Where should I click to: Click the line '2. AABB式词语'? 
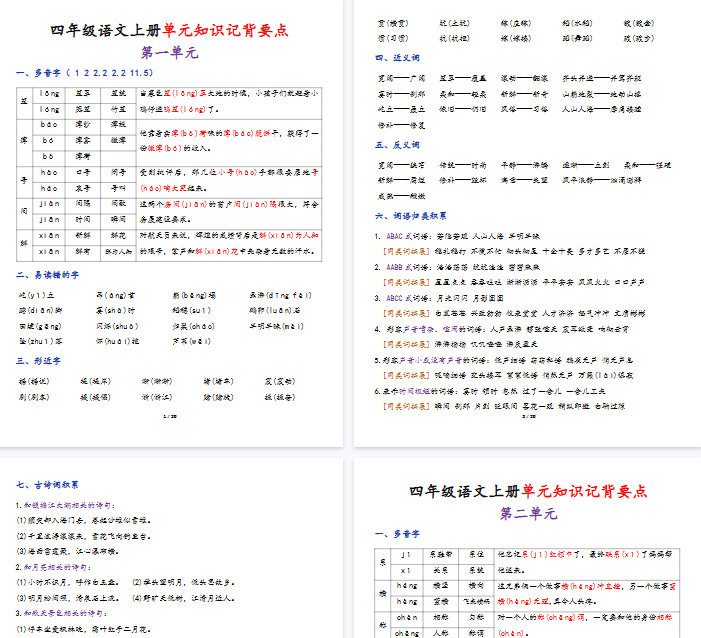click(457, 267)
